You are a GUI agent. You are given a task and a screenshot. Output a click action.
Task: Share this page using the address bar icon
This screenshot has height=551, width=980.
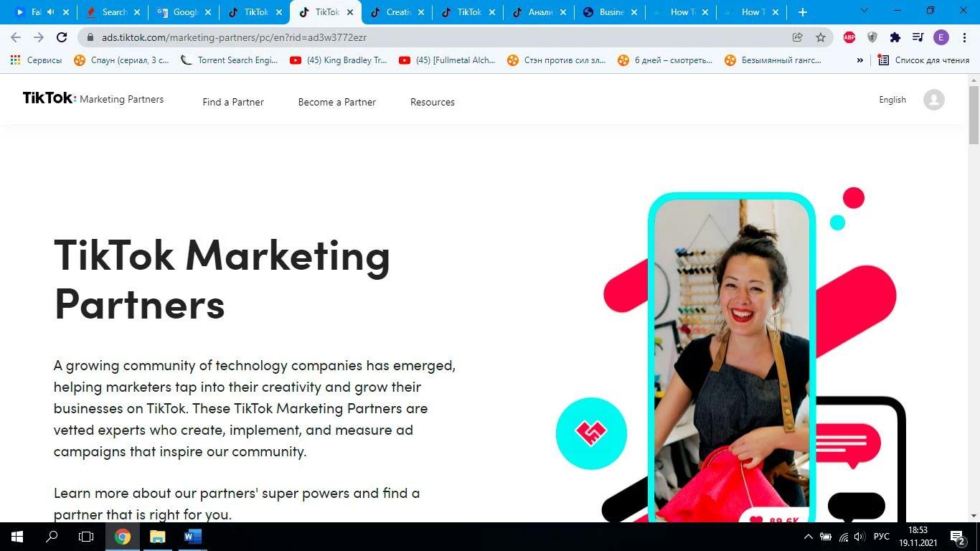[x=797, y=37]
